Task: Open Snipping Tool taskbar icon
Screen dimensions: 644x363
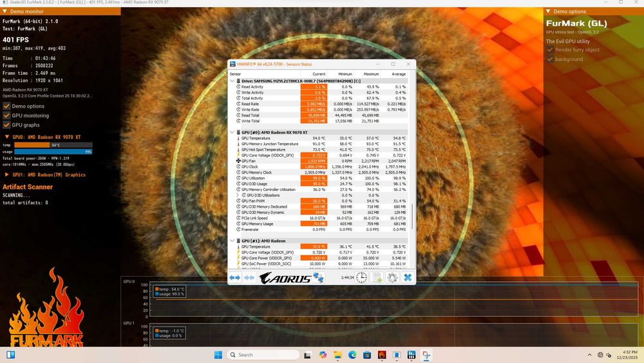Action: click(426, 355)
